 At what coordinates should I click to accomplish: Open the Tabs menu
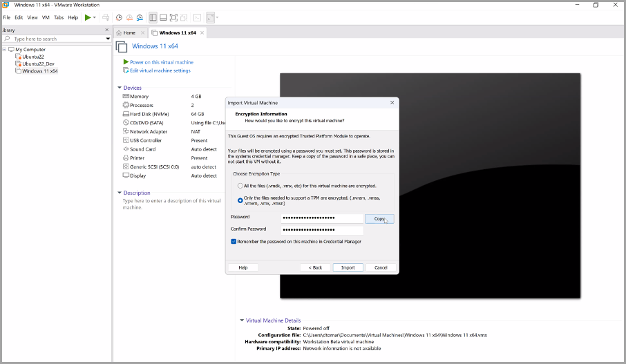click(59, 17)
